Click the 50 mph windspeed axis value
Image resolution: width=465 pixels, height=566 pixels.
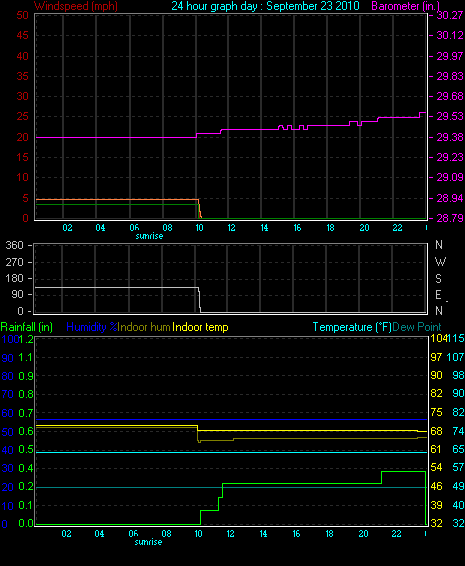coord(23,15)
